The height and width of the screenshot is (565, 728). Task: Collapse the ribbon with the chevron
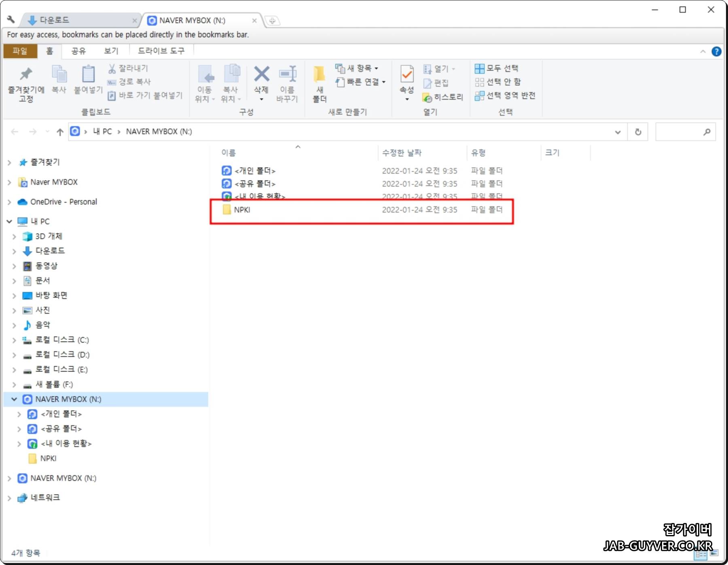coord(703,51)
